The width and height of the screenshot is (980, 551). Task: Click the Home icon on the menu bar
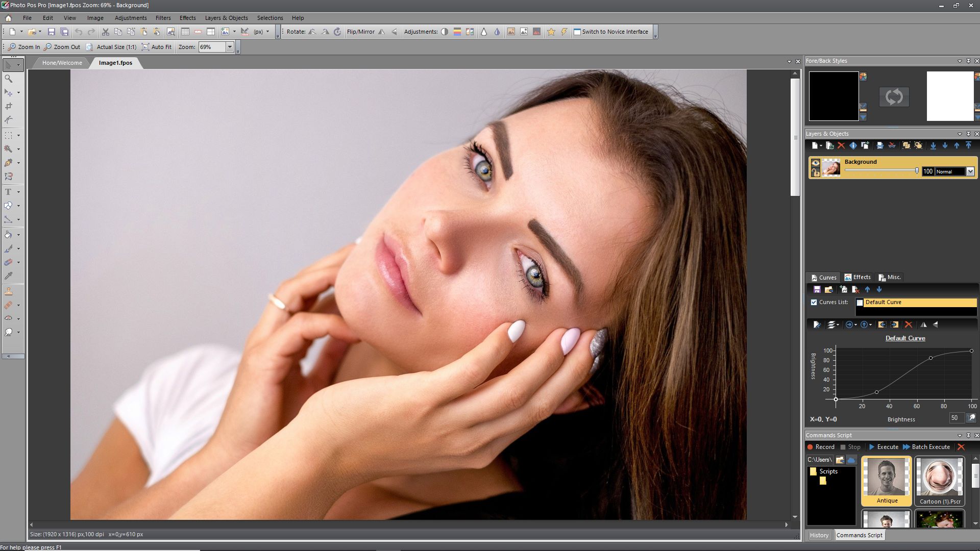click(8, 18)
